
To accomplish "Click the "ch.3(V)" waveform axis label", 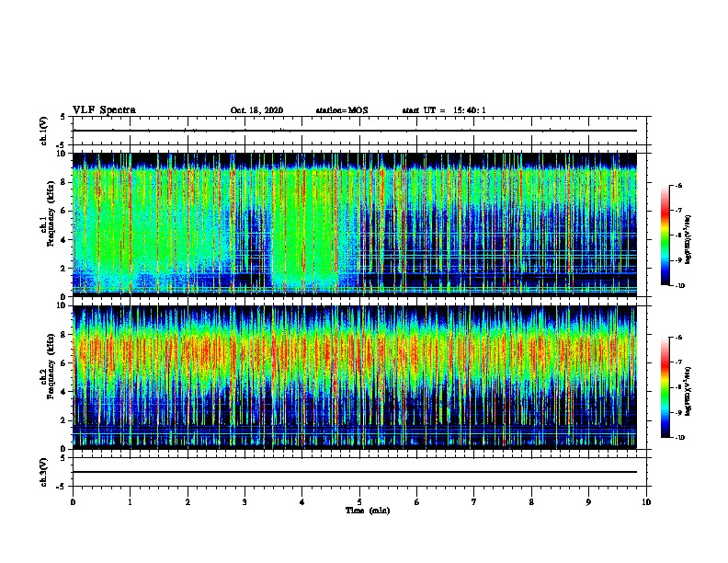I will (x=43, y=472).
